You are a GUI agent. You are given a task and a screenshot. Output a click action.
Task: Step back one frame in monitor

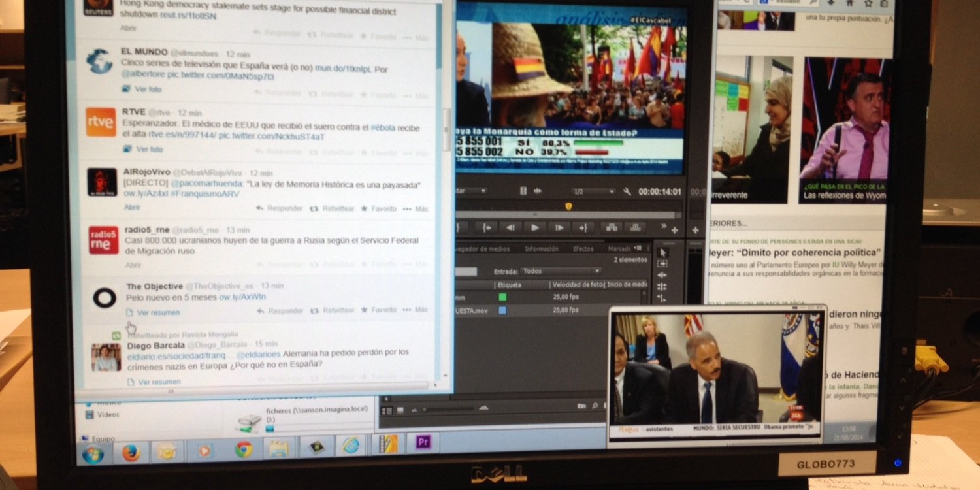point(510,227)
